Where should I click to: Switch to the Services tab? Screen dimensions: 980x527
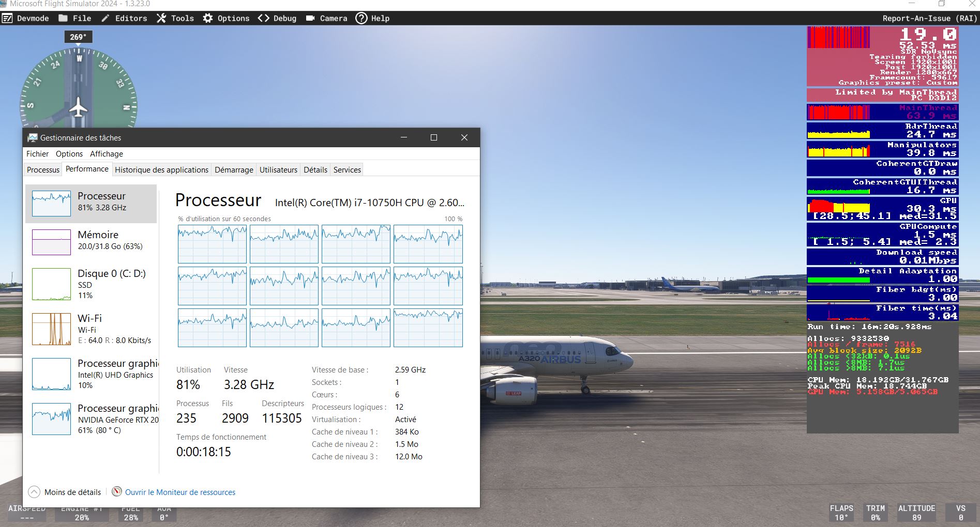coord(347,169)
